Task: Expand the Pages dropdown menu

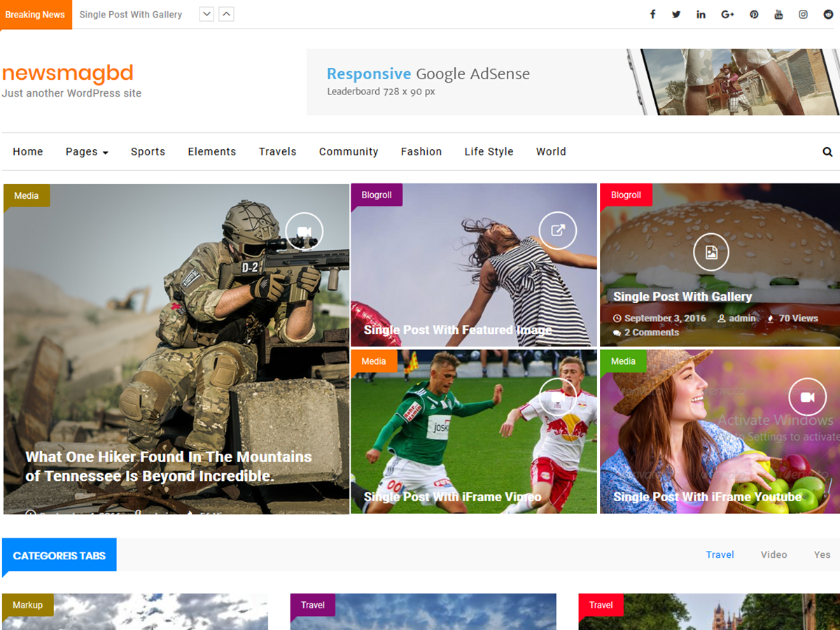Action: (x=87, y=152)
